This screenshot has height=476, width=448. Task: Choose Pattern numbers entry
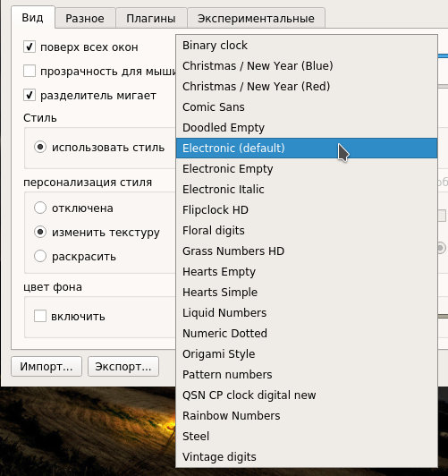[x=307, y=375]
